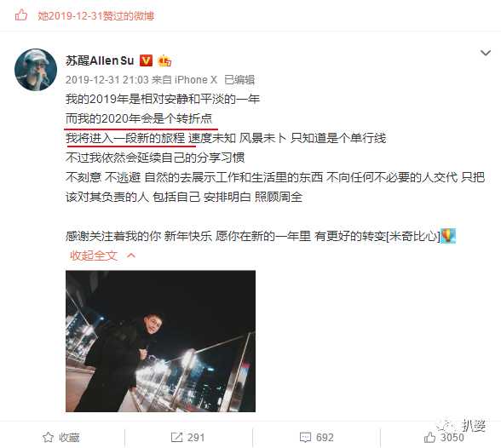The height and width of the screenshot is (448, 501).
Task: Click the star 收藏 favorite icon
Action: tap(49, 437)
